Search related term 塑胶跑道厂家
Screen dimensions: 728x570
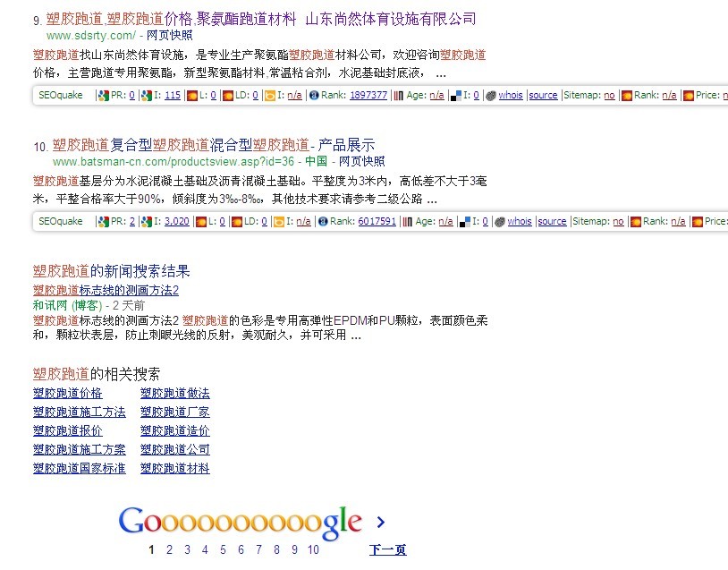(x=175, y=412)
